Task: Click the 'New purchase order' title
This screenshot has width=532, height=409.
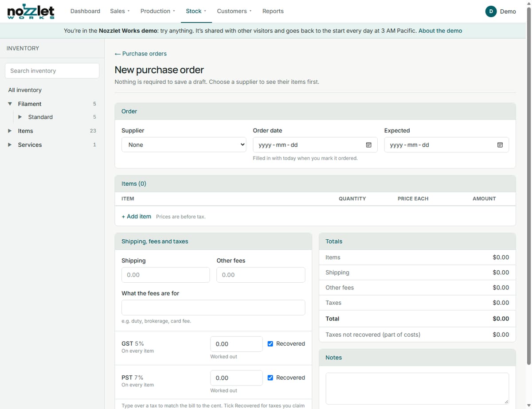Action: tap(159, 70)
